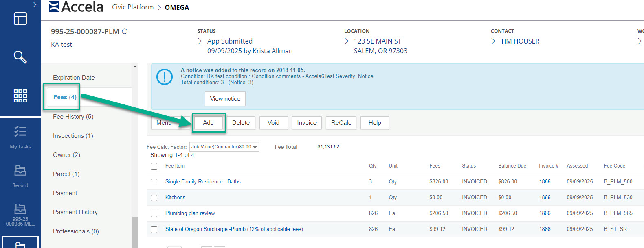Expand the Contact section chevron

click(x=493, y=41)
